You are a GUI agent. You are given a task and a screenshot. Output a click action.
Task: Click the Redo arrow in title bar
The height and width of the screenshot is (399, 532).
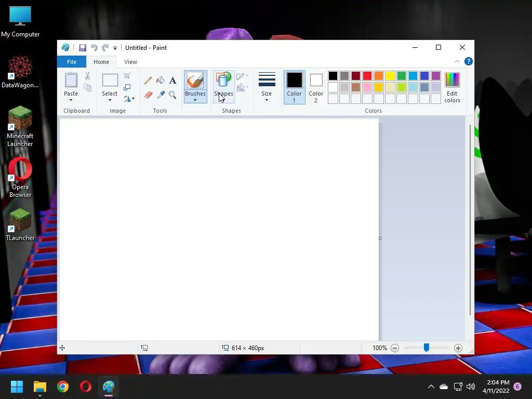point(105,48)
